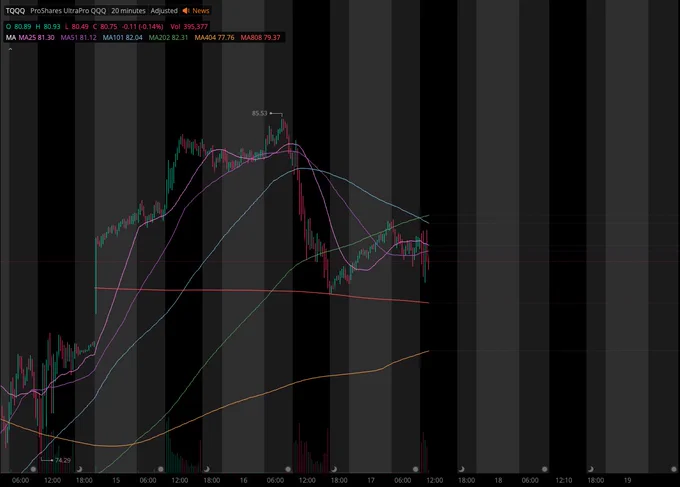Click the TQQQ ticker symbol
Viewport: 680px width, 487px height.
click(x=15, y=11)
